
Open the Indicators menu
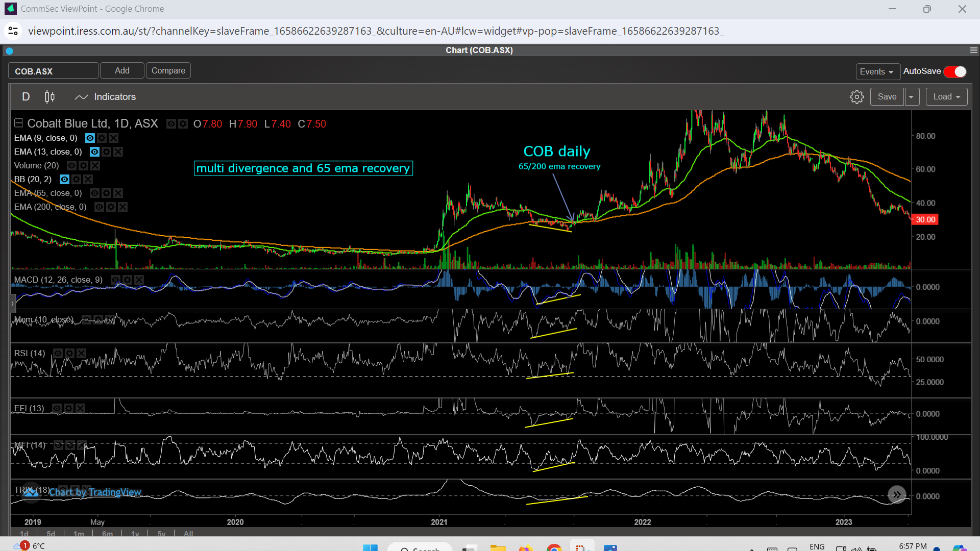(x=105, y=97)
